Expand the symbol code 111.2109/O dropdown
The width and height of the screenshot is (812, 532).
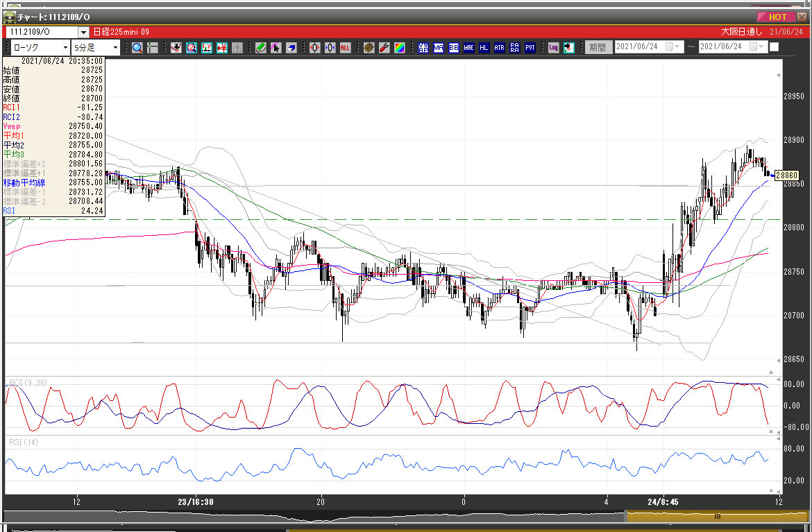tap(83, 32)
